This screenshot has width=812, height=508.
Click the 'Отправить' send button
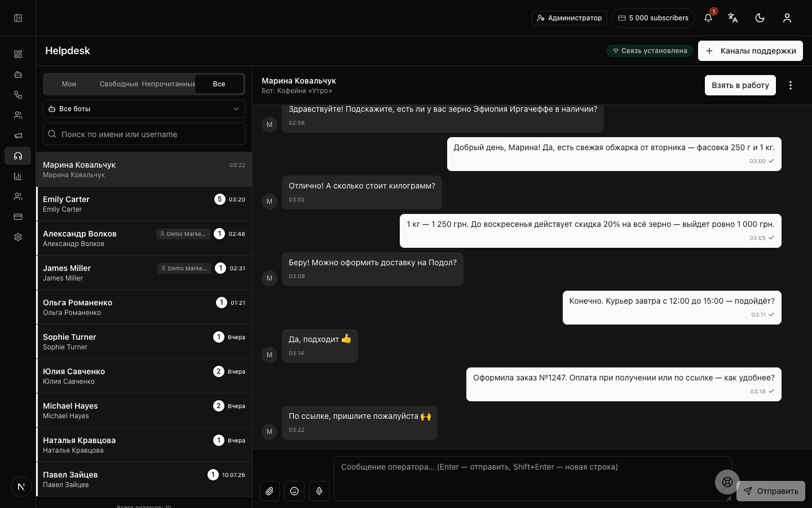pos(771,491)
